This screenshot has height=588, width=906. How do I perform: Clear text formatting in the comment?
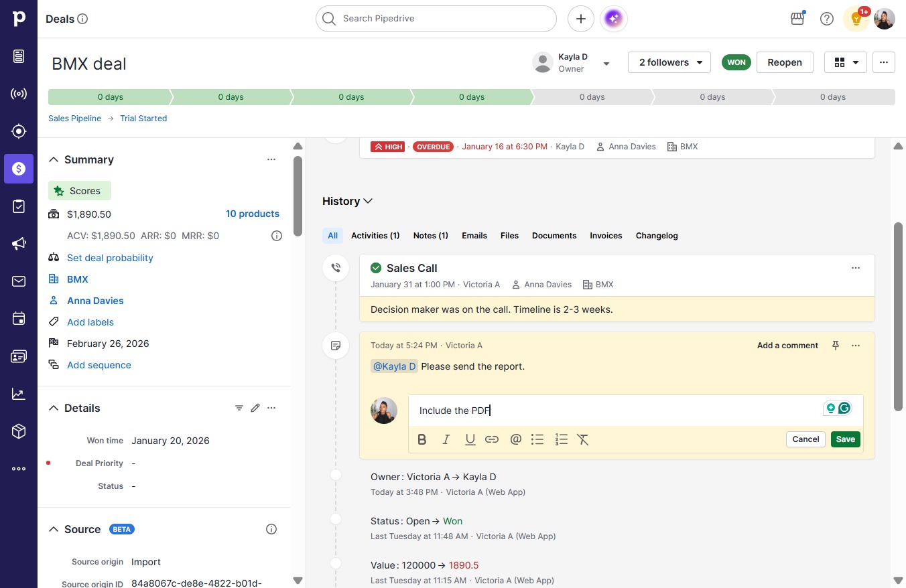(583, 439)
